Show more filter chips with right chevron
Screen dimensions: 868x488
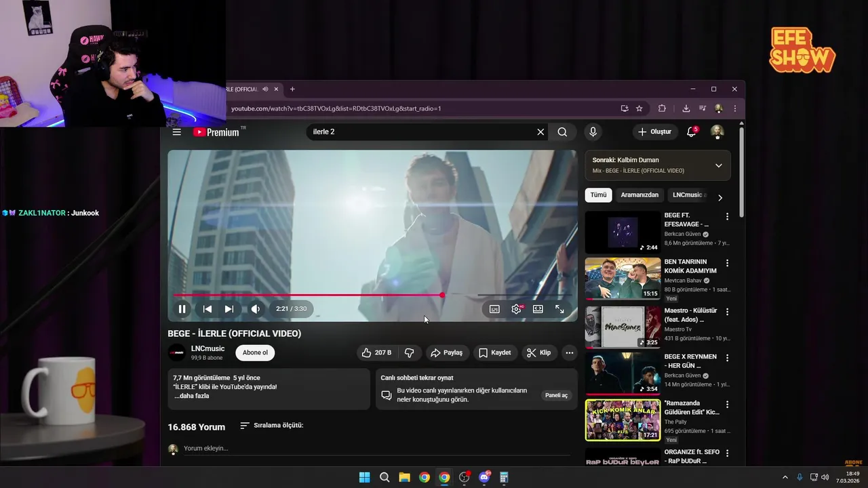pyautogui.click(x=719, y=197)
